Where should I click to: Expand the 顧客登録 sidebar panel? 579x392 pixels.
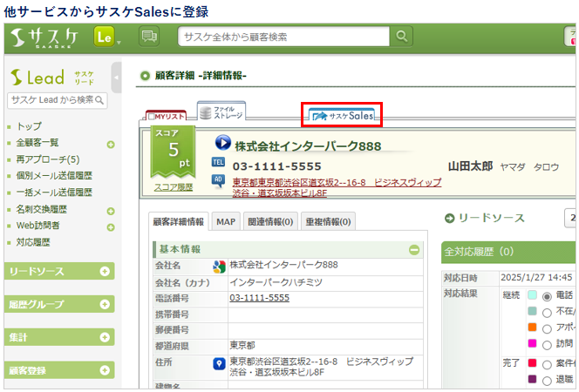(59, 370)
